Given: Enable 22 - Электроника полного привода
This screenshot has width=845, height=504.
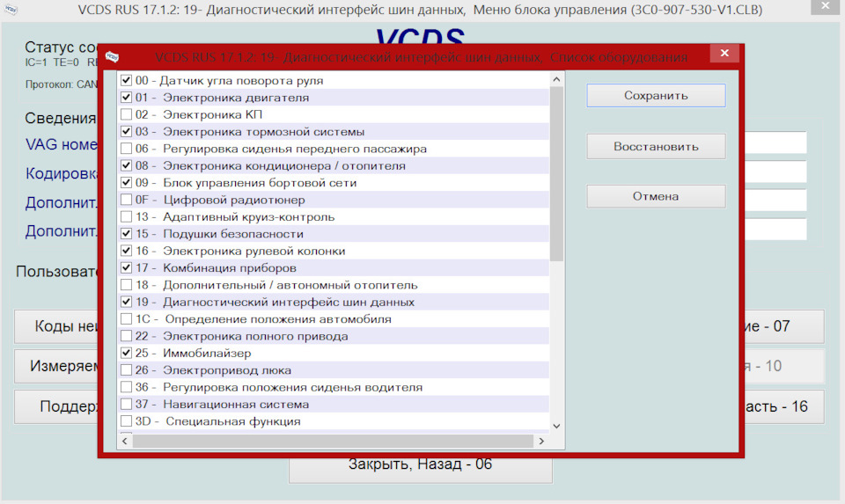Looking at the screenshot, I should [126, 336].
